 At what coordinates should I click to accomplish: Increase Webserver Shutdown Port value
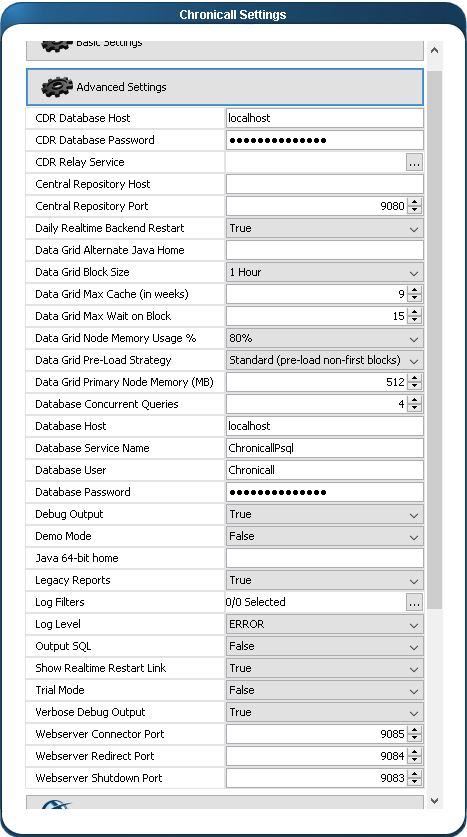(x=415, y=774)
